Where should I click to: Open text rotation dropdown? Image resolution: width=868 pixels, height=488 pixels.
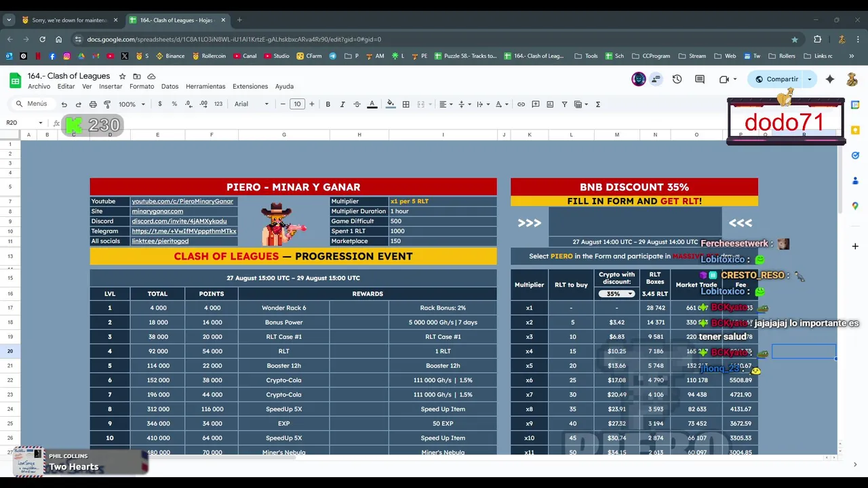(x=501, y=104)
